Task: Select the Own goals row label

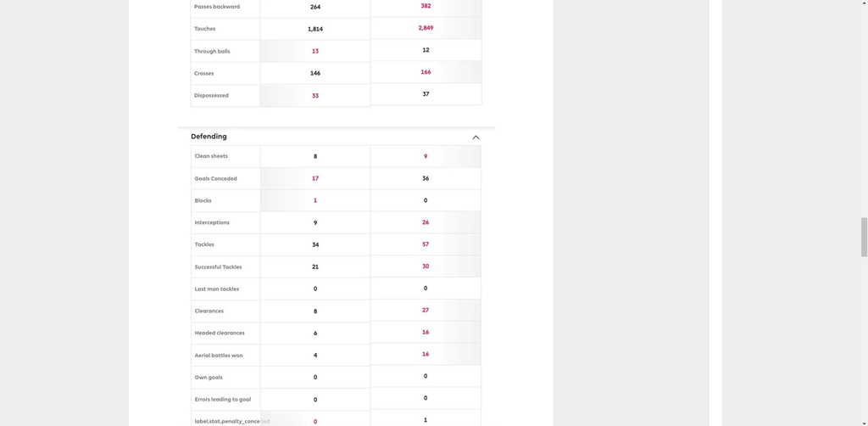Action: point(209,378)
